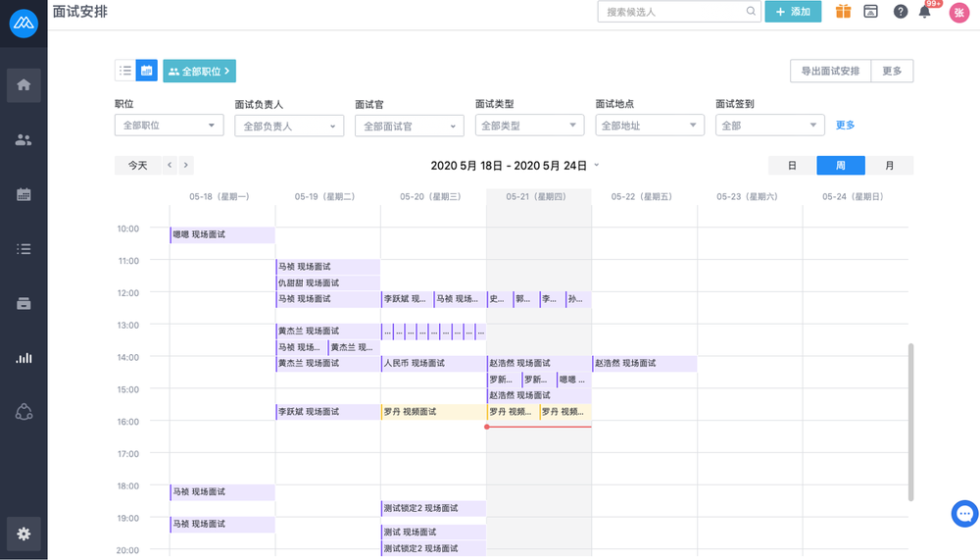Open the 职位 dropdown

(169, 126)
